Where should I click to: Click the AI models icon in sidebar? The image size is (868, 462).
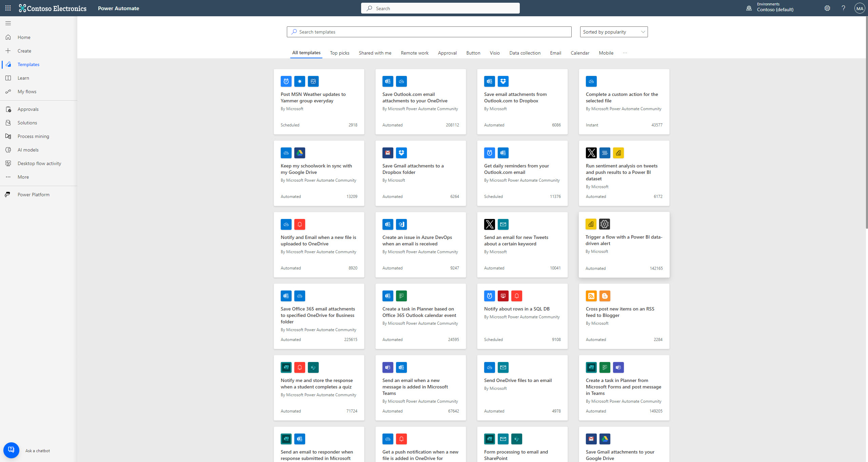tap(8, 150)
